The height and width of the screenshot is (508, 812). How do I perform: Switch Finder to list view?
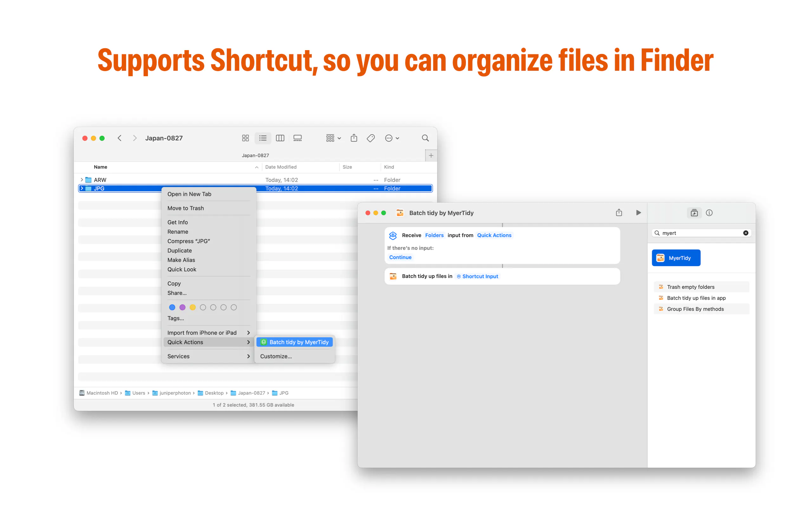tap(263, 138)
